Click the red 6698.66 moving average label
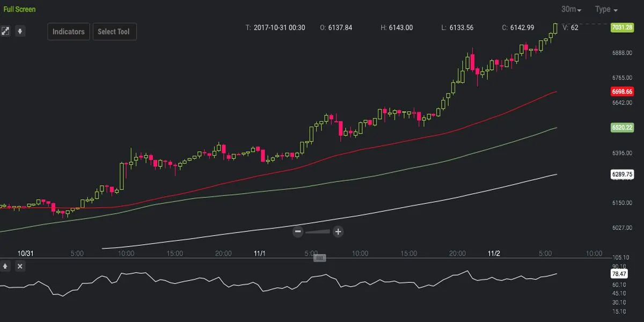 point(622,92)
